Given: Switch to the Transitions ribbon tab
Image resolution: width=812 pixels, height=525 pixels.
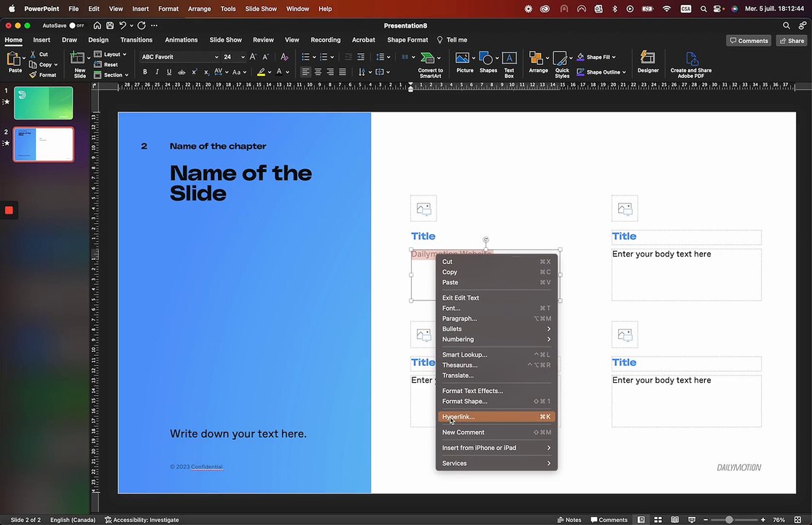Looking at the screenshot, I should click(x=136, y=40).
